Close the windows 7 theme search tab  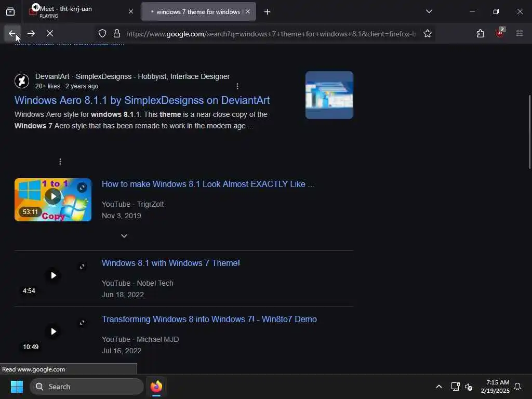[248, 11]
